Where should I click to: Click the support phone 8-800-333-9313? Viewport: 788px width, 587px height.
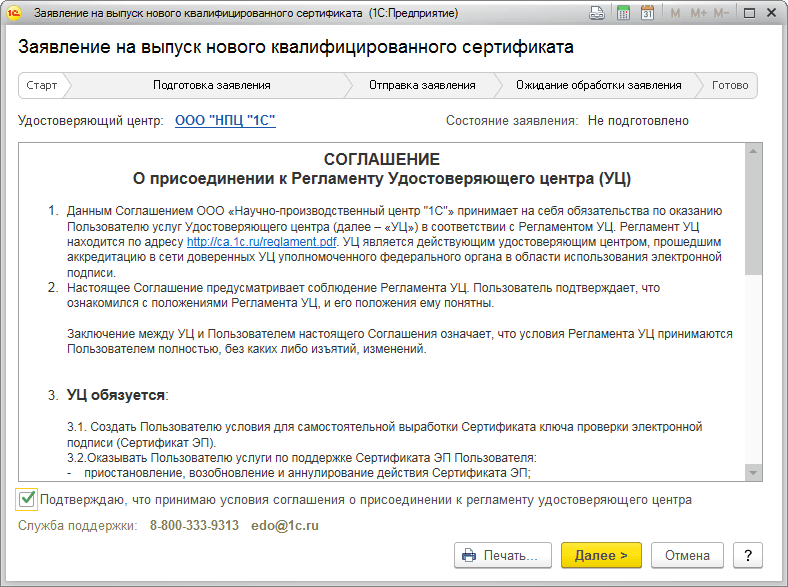point(194,526)
